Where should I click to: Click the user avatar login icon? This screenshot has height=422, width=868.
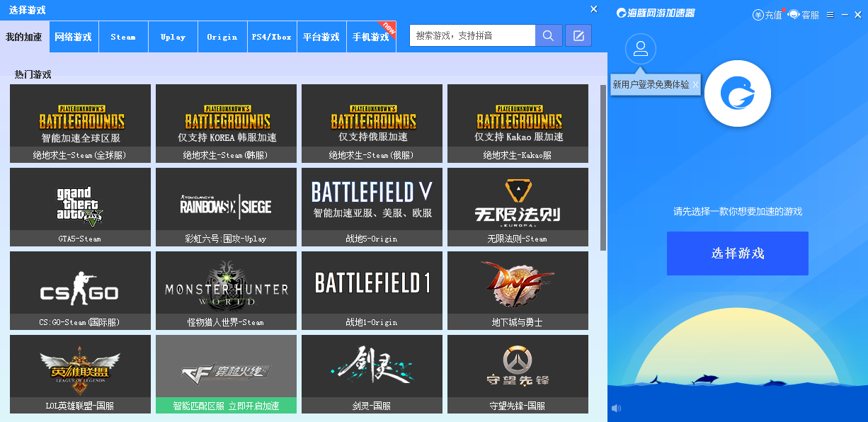pos(641,49)
